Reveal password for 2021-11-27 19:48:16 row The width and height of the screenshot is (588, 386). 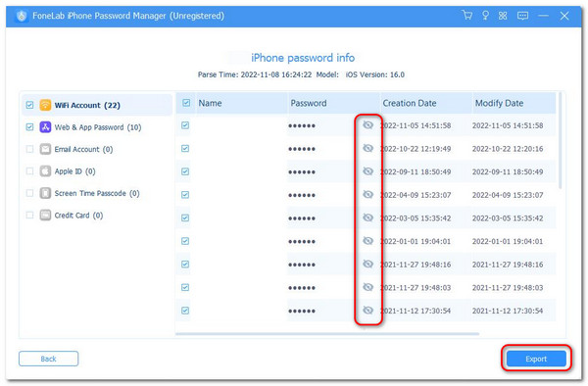[x=367, y=265]
